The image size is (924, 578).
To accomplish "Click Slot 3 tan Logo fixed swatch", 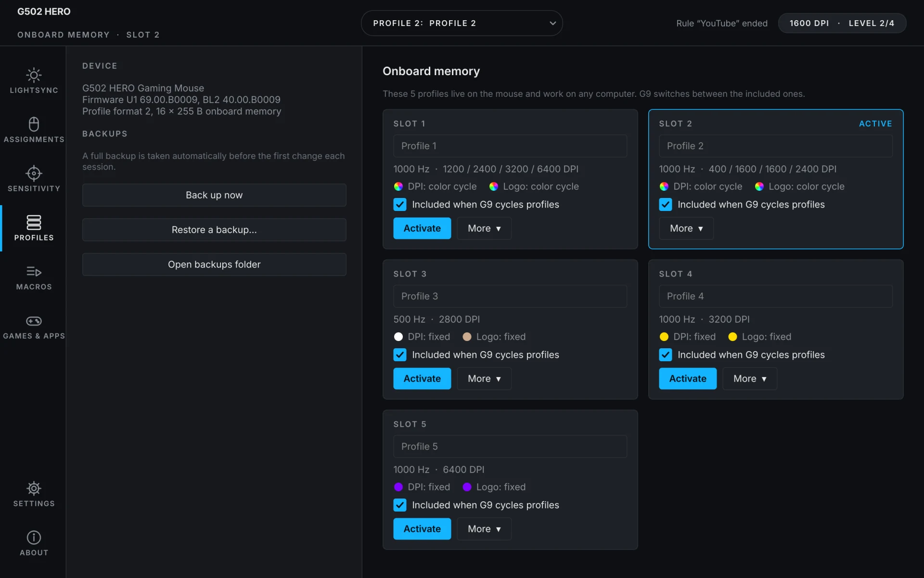I will pos(467,337).
